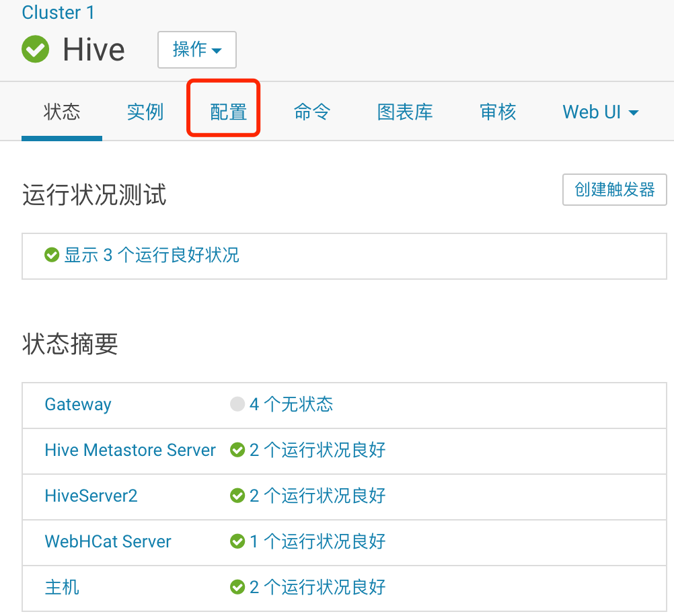Open Hive Metastore Server's 2 个运行状况良好 link
This screenshot has width=674, height=616.
point(317,450)
